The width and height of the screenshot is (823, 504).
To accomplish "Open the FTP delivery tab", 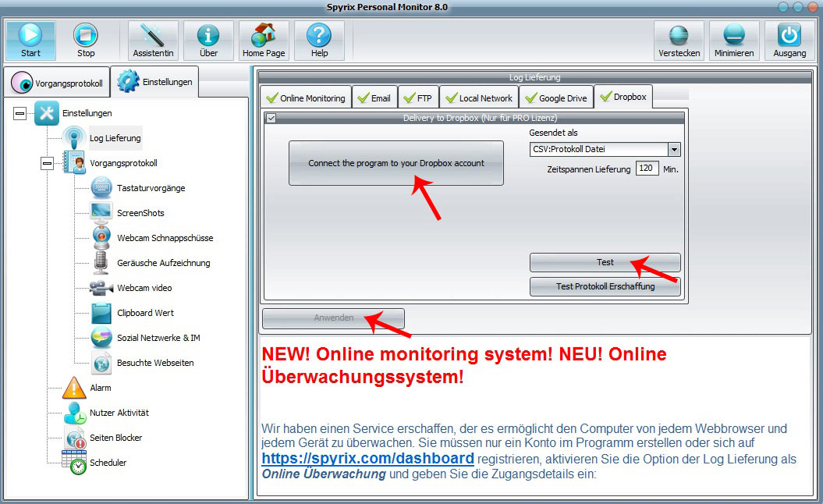I will (418, 98).
